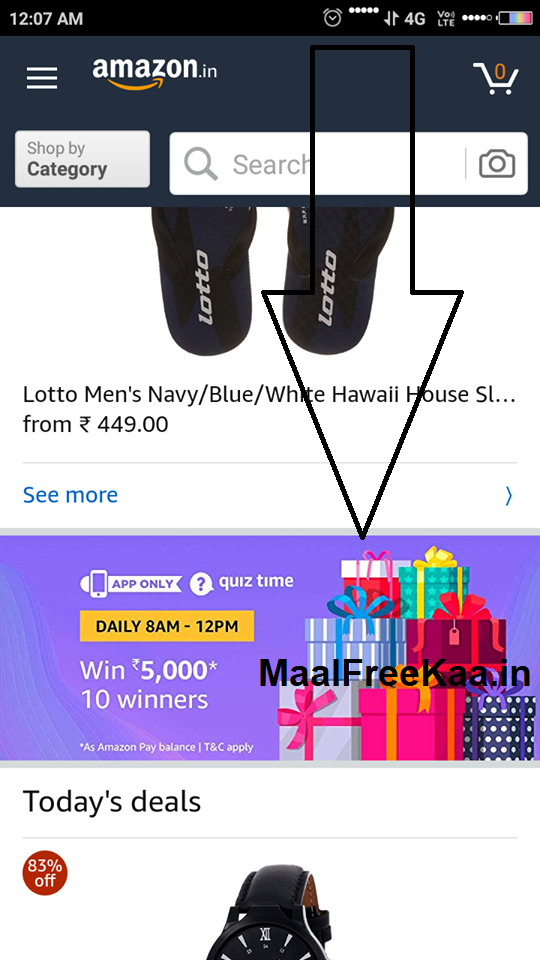Viewport: 540px width, 960px height.
Task: Tap the from ₹ 449.00 price
Action: click(x=96, y=424)
